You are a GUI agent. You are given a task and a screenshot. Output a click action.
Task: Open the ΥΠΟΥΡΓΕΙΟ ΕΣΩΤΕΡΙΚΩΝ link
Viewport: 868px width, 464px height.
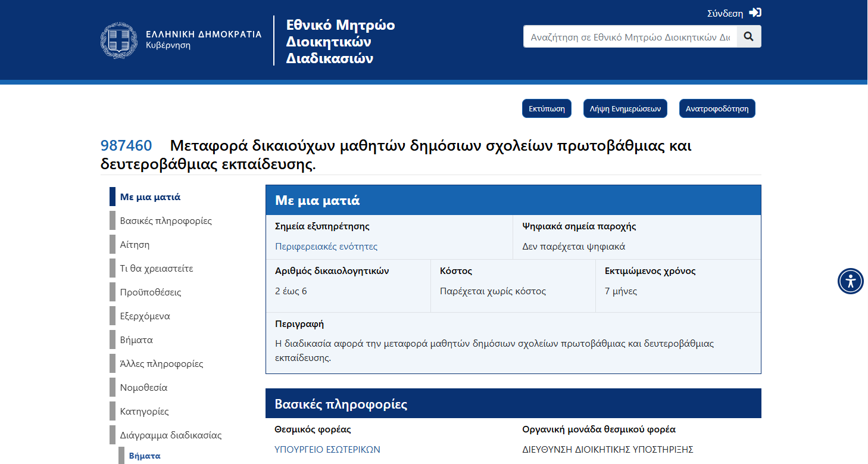pyautogui.click(x=327, y=450)
